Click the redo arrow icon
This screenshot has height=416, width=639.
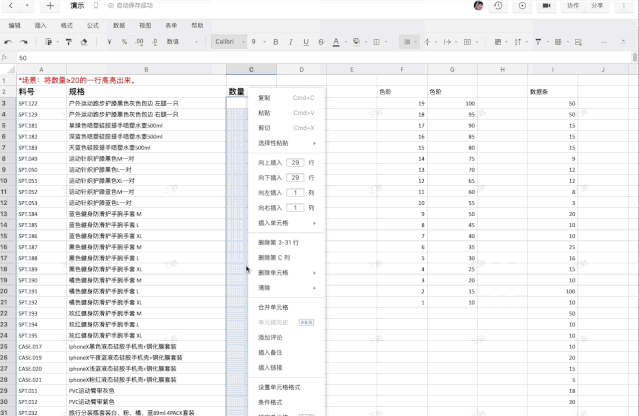(x=24, y=42)
